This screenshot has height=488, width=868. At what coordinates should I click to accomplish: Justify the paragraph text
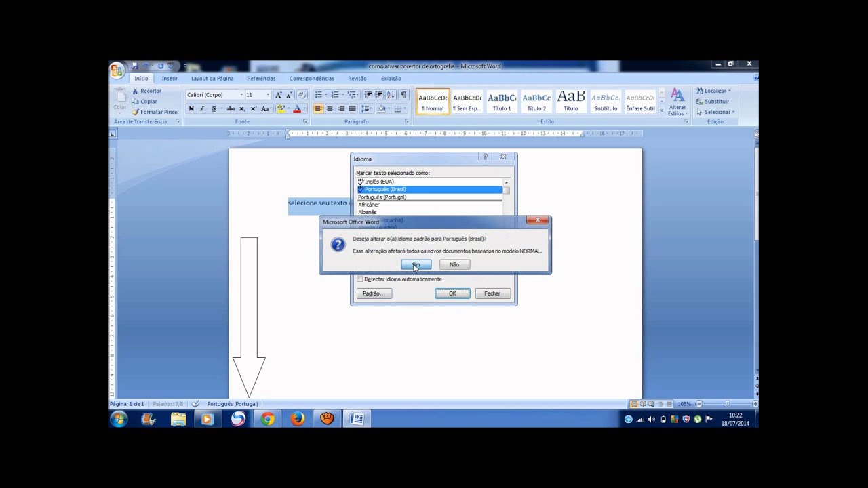(x=352, y=108)
